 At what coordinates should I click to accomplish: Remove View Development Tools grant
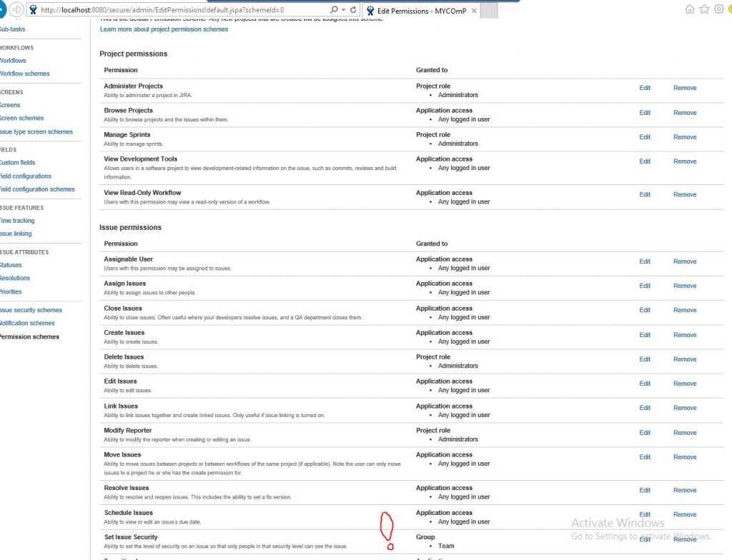pyautogui.click(x=685, y=161)
